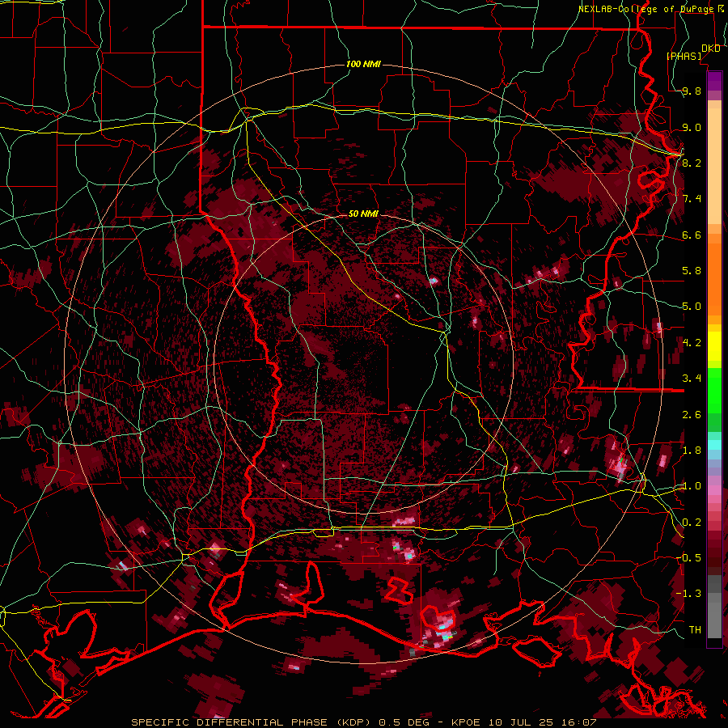The width and height of the screenshot is (728, 728).
Task: Click the -0.5 scale value
Action: tap(688, 558)
